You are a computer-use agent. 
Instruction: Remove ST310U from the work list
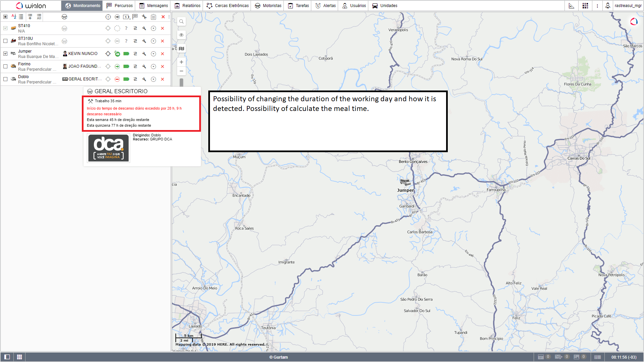(x=163, y=41)
